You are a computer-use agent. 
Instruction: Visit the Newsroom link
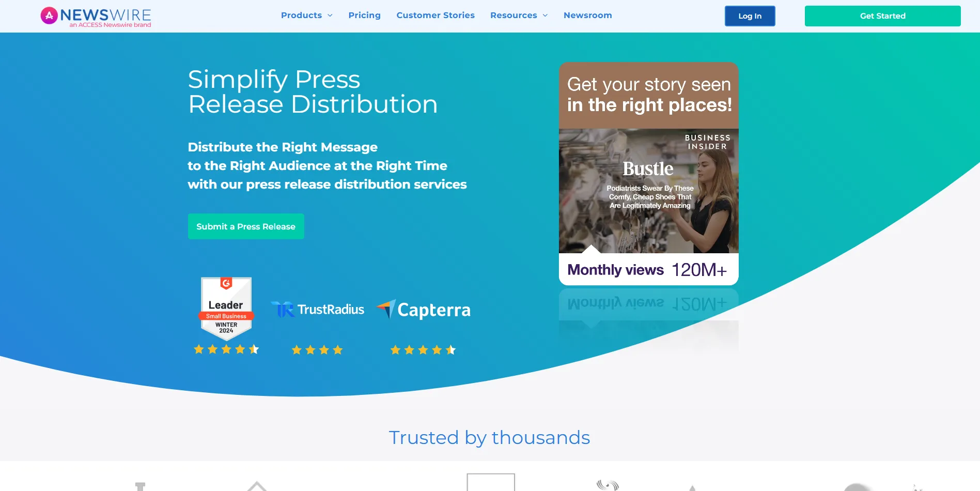point(587,16)
